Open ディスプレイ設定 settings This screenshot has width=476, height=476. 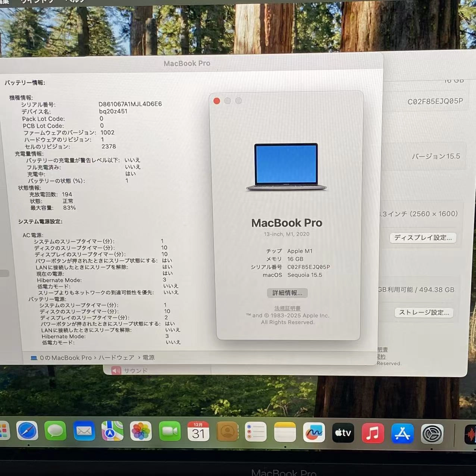tap(423, 238)
